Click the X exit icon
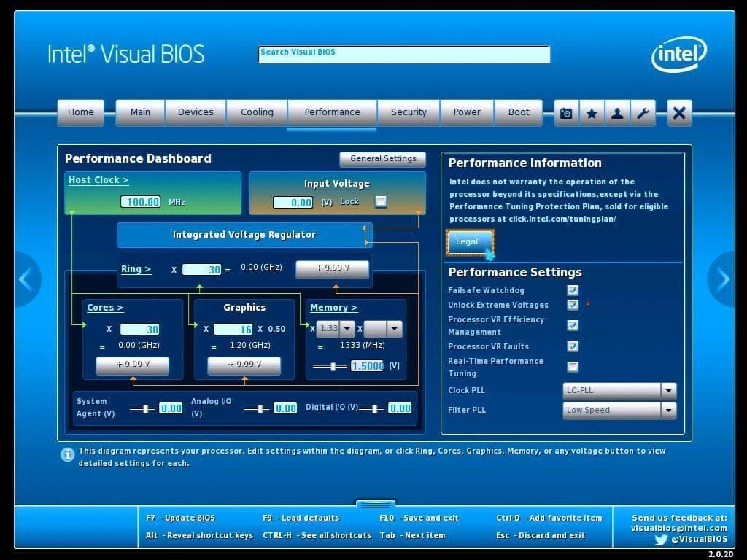Image resolution: width=747 pixels, height=560 pixels. (x=679, y=113)
